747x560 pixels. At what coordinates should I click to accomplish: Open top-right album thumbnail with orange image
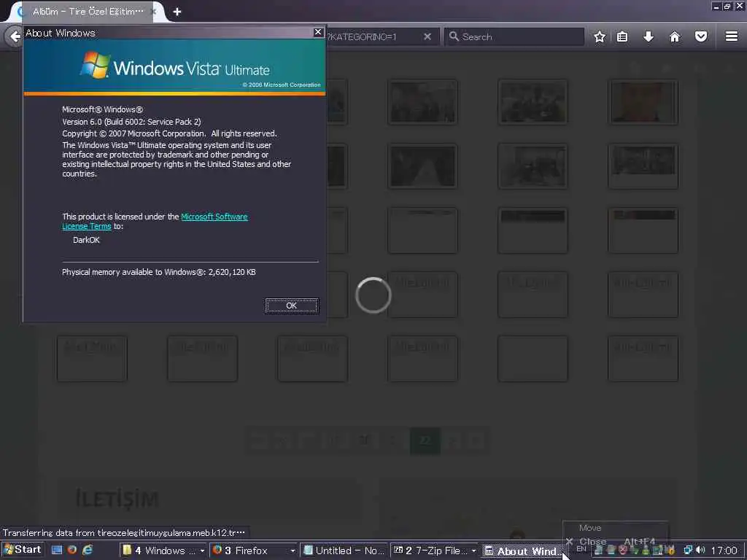643,102
